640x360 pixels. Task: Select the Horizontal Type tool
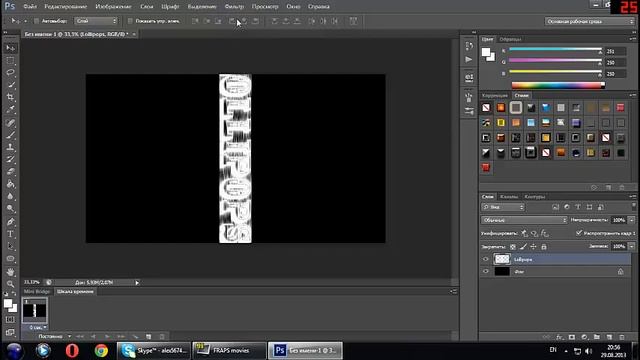11,234
